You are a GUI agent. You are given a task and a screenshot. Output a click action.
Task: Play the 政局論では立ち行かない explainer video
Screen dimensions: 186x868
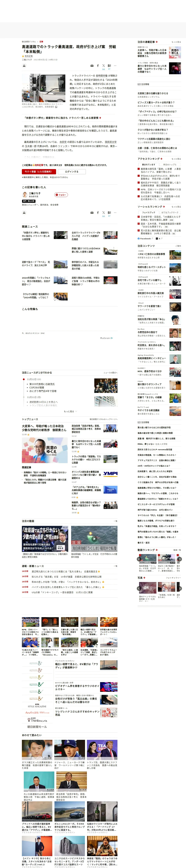45,538
